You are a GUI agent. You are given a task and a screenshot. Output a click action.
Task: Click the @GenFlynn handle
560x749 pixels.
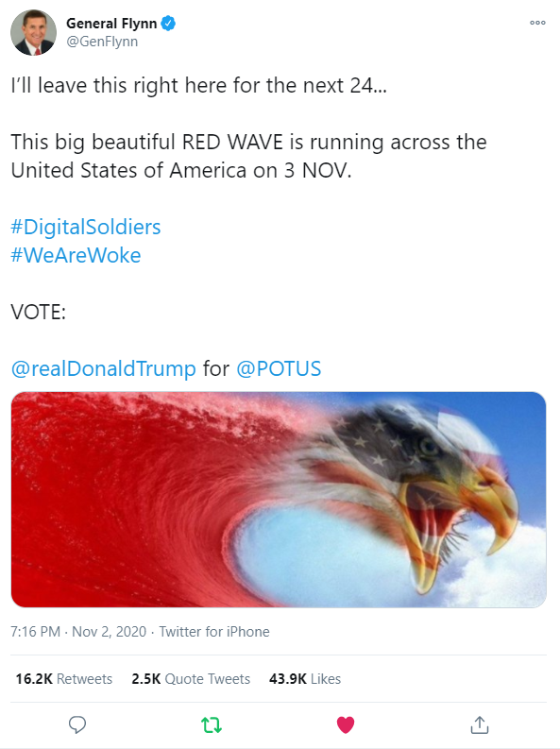[x=102, y=42]
